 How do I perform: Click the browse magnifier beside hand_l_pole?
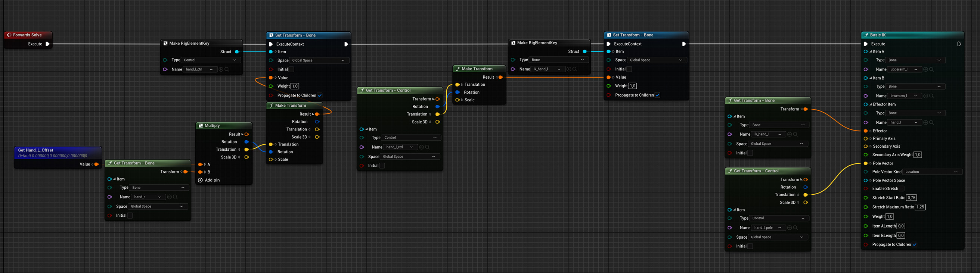tap(796, 228)
